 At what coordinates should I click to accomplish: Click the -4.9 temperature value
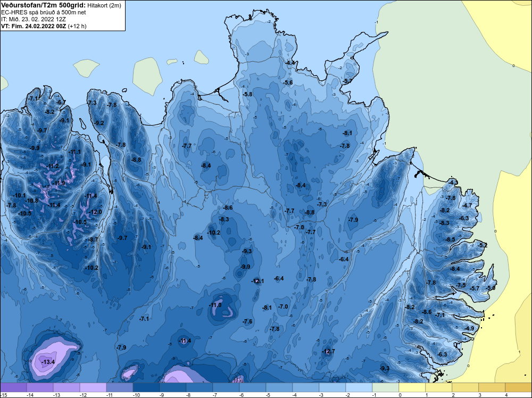[469, 328]
